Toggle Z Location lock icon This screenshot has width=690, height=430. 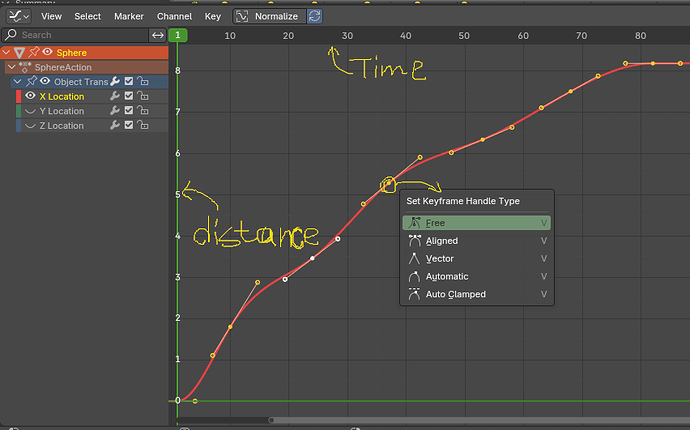coord(143,125)
